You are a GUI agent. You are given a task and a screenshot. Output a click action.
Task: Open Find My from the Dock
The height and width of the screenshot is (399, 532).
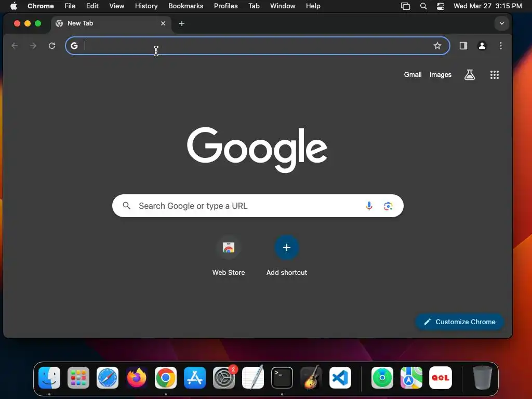click(382, 378)
